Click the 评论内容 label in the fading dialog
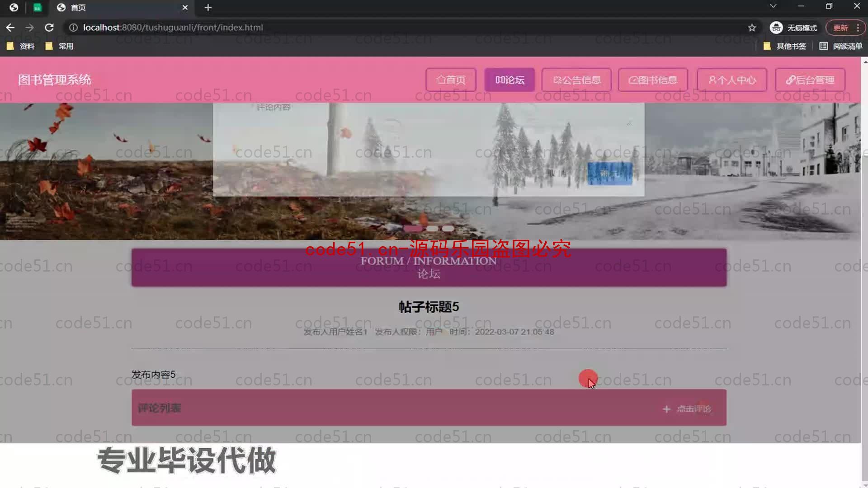 [274, 108]
